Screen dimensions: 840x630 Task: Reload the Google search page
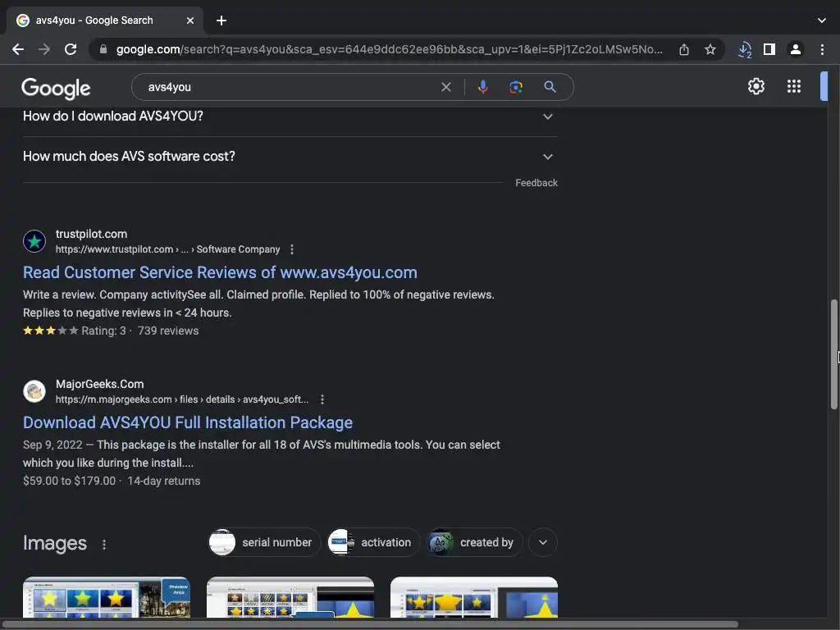point(71,50)
